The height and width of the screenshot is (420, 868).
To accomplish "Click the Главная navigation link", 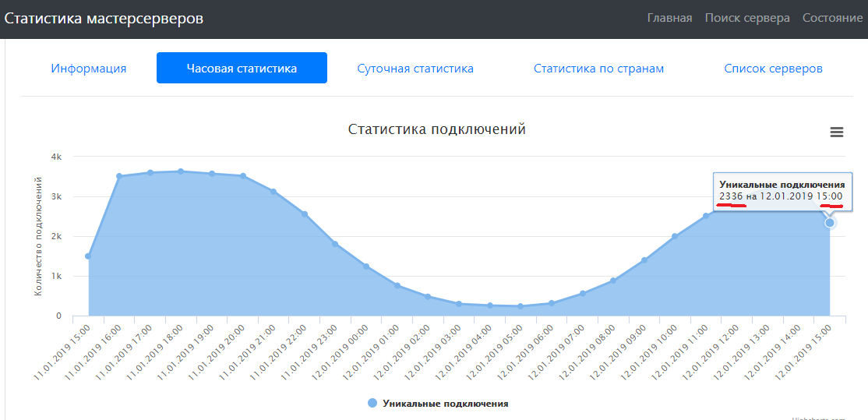I will coord(670,18).
